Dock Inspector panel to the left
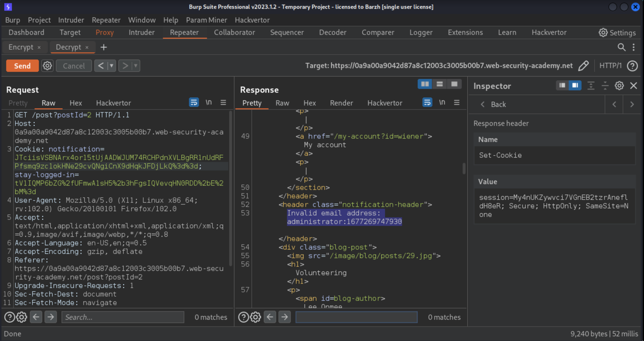 point(562,86)
